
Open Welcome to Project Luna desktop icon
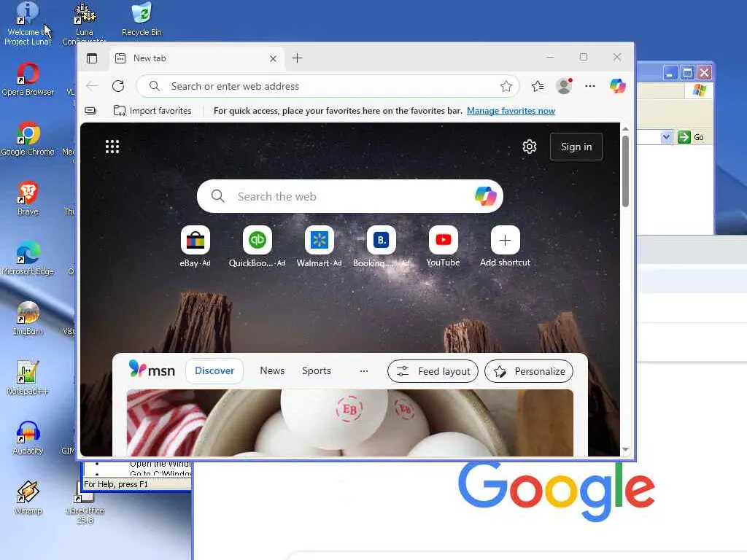tap(28, 24)
